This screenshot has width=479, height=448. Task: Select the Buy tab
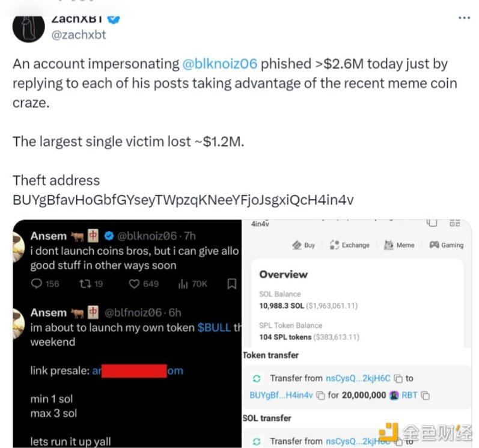pos(304,245)
